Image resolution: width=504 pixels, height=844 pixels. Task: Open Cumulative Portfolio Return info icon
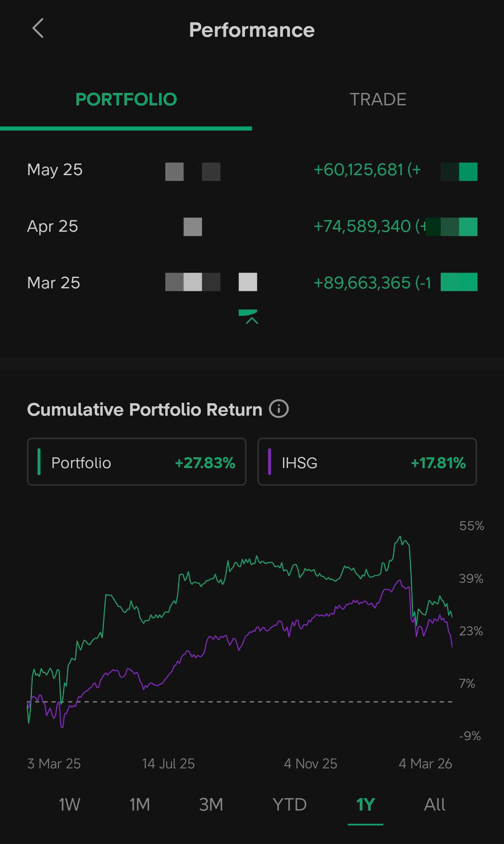click(279, 409)
